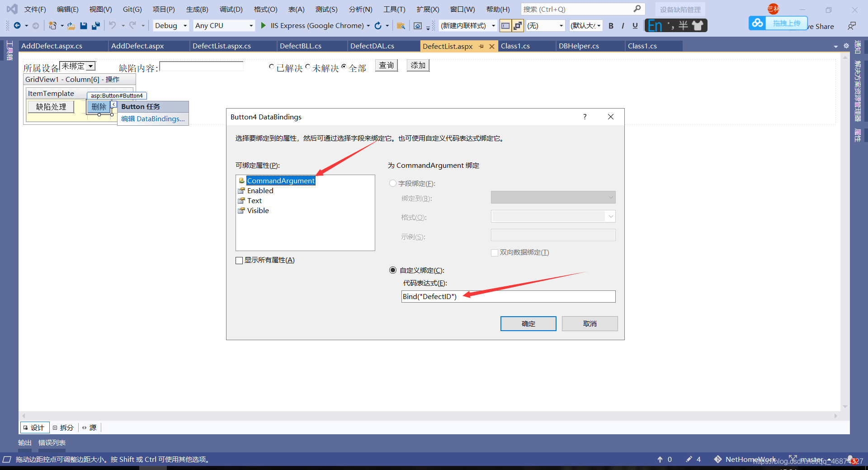Close the DefectList.aspx tab

(x=492, y=46)
